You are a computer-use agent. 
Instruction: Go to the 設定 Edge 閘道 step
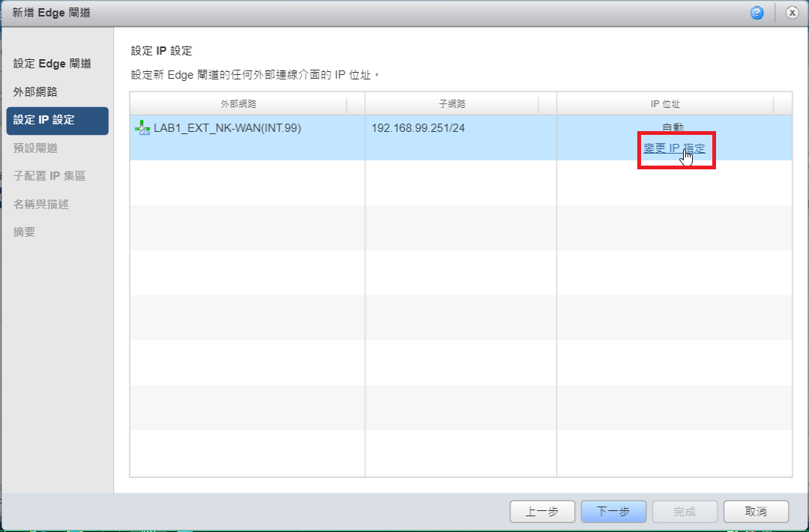point(49,63)
